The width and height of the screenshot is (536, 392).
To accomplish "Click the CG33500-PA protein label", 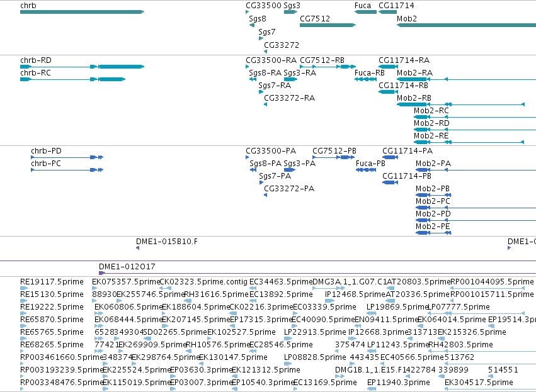I will click(x=271, y=151).
